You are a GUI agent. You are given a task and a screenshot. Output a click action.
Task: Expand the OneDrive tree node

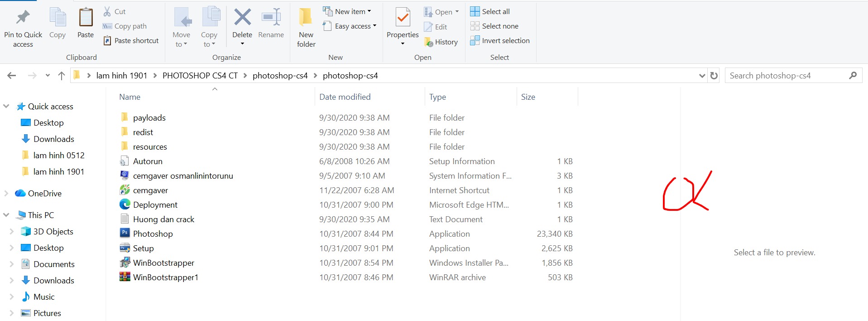click(x=6, y=193)
